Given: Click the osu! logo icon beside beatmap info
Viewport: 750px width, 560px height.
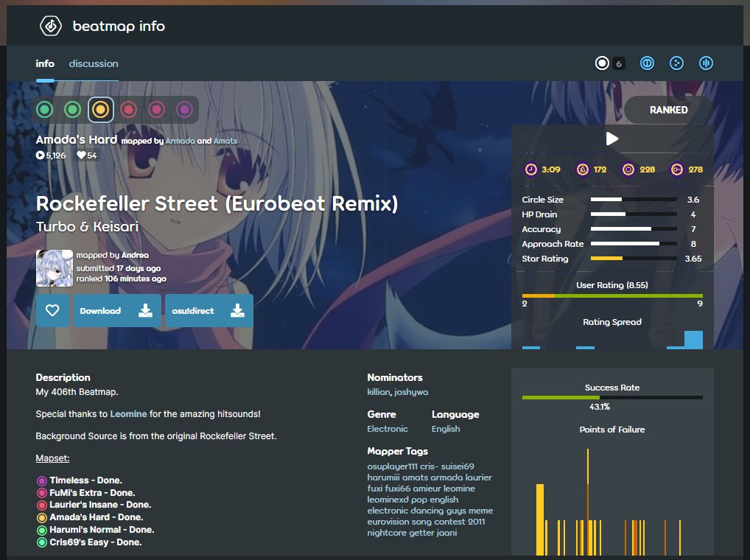Looking at the screenshot, I should click(51, 26).
